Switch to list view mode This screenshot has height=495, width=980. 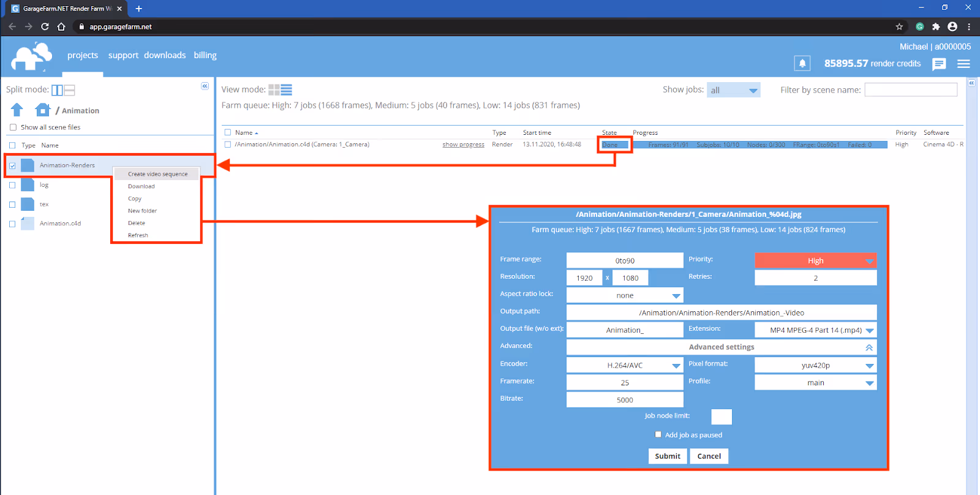point(286,89)
